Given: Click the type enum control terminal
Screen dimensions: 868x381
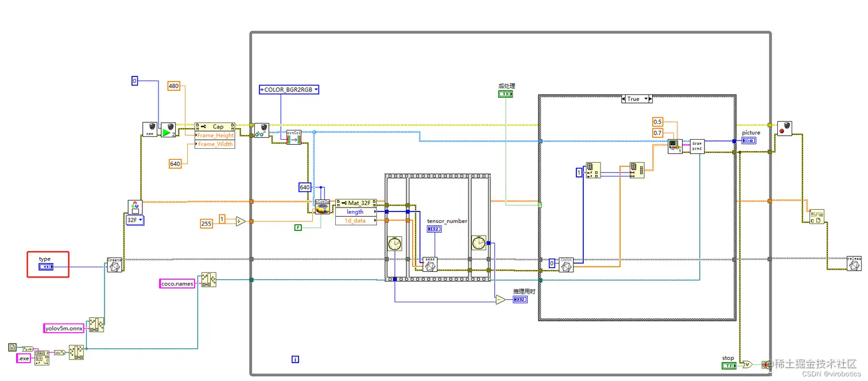Looking at the screenshot, I should pos(46,267).
